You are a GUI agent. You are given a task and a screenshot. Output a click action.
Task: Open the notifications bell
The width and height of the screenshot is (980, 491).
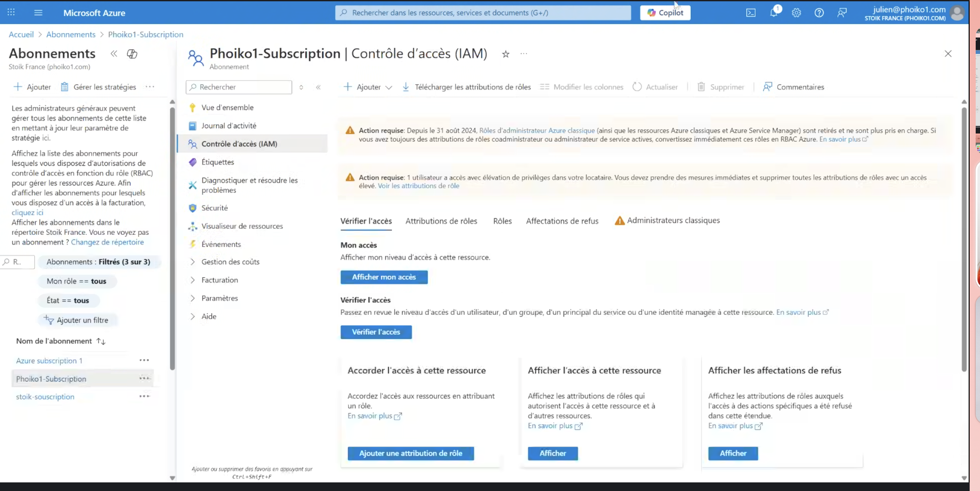point(774,12)
